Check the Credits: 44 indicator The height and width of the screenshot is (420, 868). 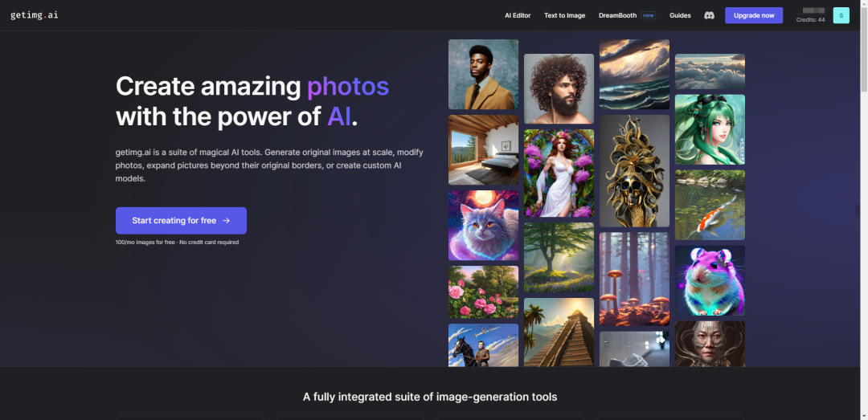[810, 19]
